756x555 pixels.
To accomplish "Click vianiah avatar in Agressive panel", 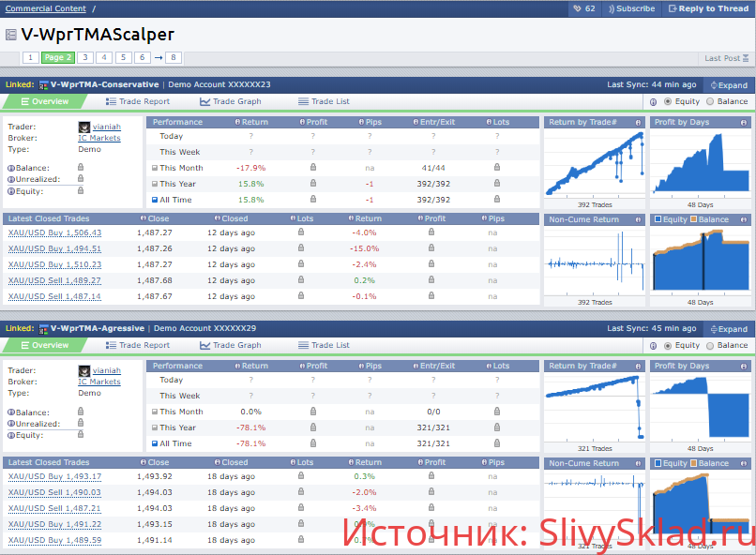I will click(x=84, y=371).
